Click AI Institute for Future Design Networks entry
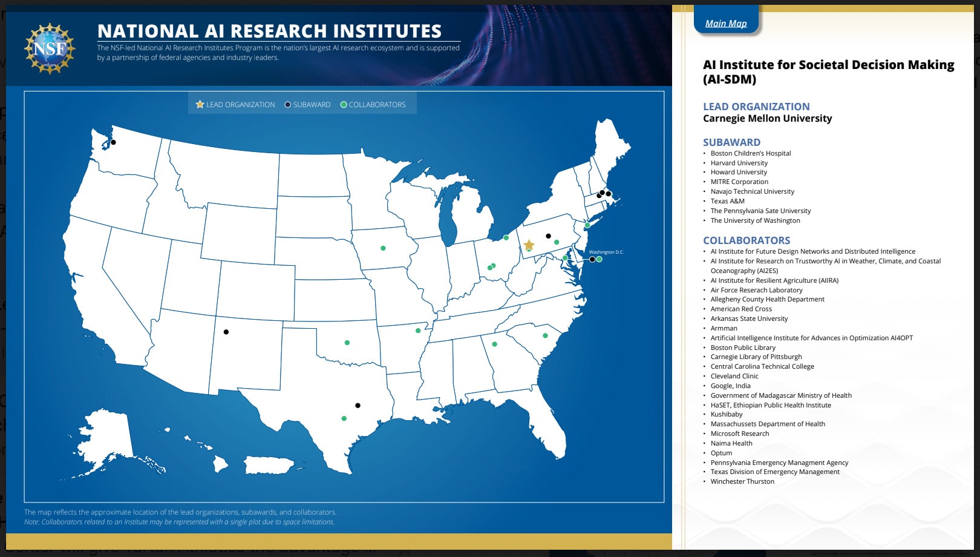980x557 pixels. pyautogui.click(x=812, y=251)
